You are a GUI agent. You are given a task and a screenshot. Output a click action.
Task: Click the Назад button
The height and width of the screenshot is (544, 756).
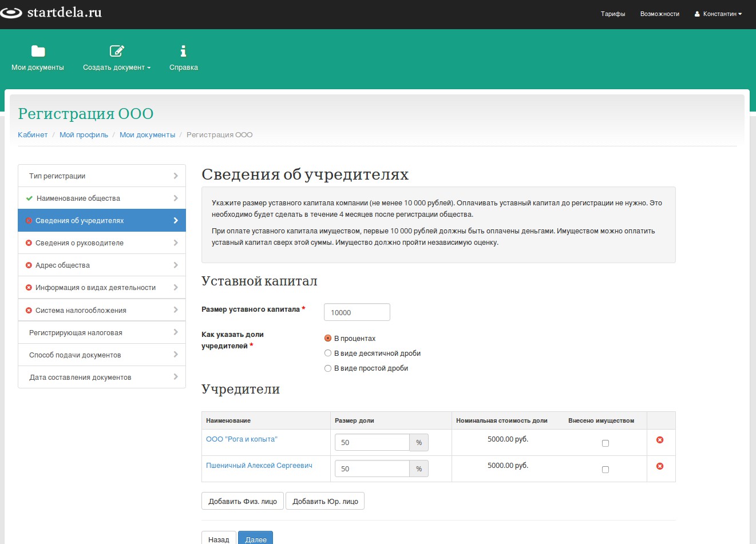coord(219,539)
